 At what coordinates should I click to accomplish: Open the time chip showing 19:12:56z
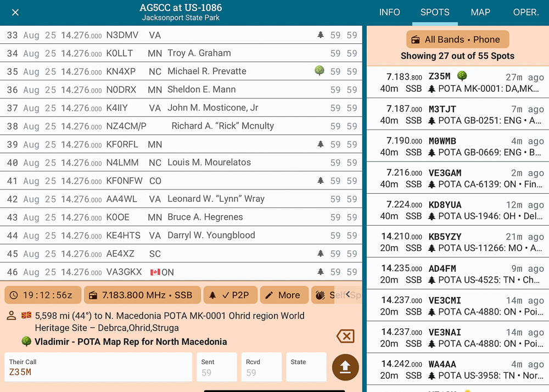point(43,295)
